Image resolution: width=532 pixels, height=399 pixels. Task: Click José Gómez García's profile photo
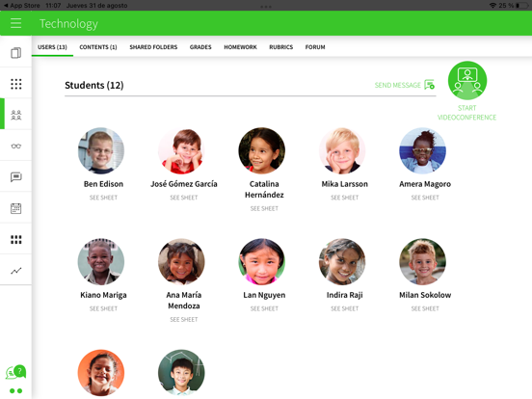point(181,150)
